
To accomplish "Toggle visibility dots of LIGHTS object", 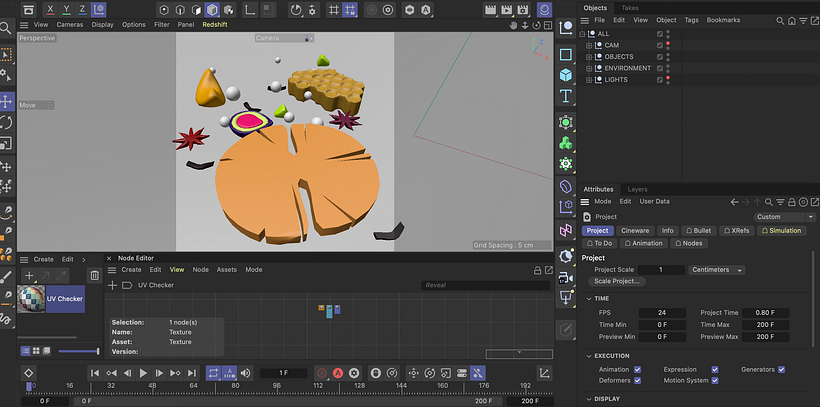I will (x=668, y=80).
